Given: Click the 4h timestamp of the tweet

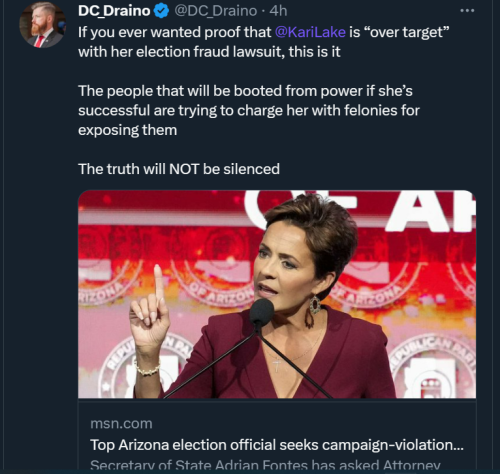Looking at the screenshot, I should 278,11.
